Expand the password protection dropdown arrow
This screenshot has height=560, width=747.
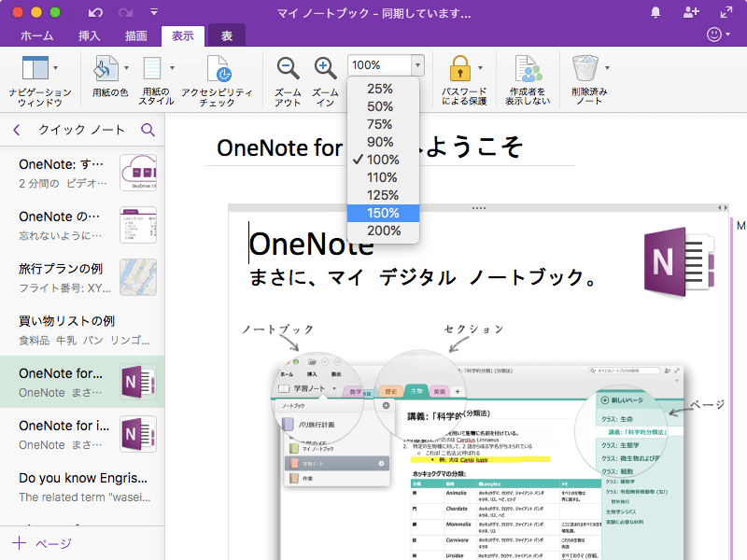pos(480,68)
